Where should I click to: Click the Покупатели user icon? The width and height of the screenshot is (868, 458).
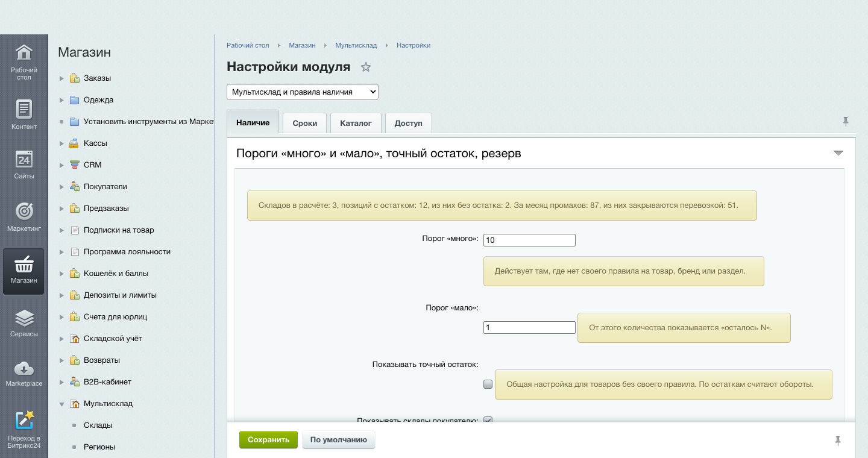click(x=74, y=187)
